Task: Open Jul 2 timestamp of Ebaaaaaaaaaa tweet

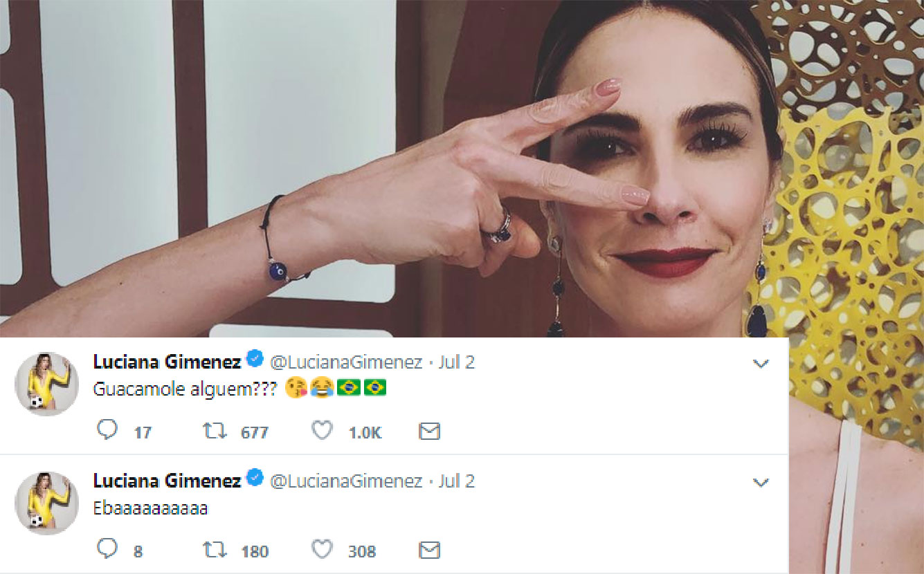Action: tap(457, 481)
